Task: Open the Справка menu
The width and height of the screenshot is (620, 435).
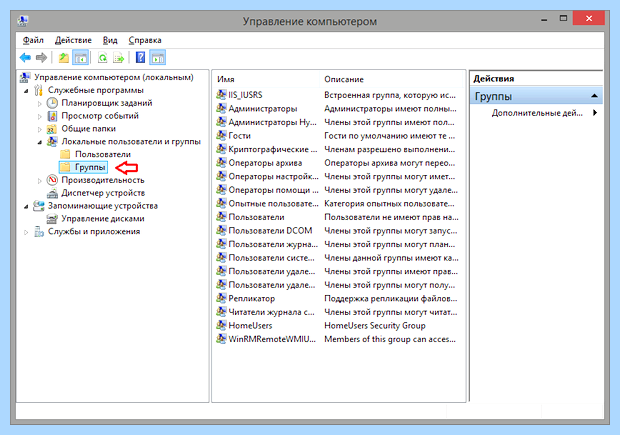Action: click(x=145, y=40)
